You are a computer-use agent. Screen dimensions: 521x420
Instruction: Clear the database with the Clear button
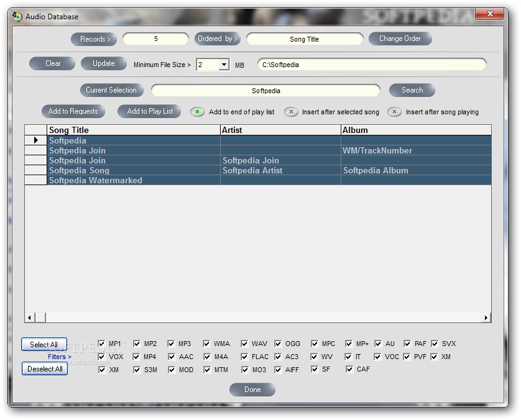click(52, 63)
